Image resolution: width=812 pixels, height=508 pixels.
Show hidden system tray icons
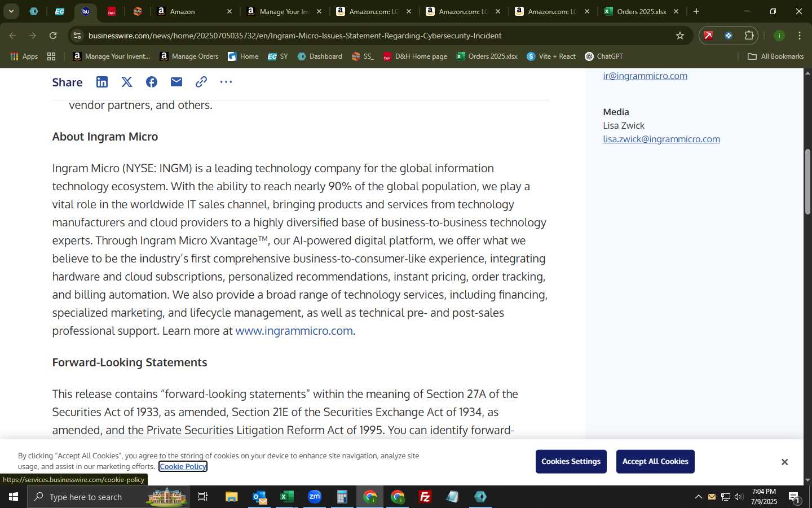coord(698,497)
